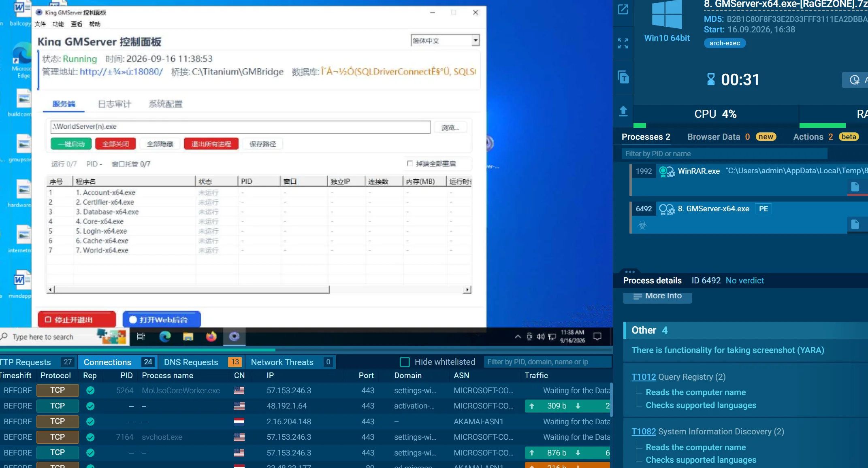
Task: Click the video timeline progress bar
Action: point(306,349)
